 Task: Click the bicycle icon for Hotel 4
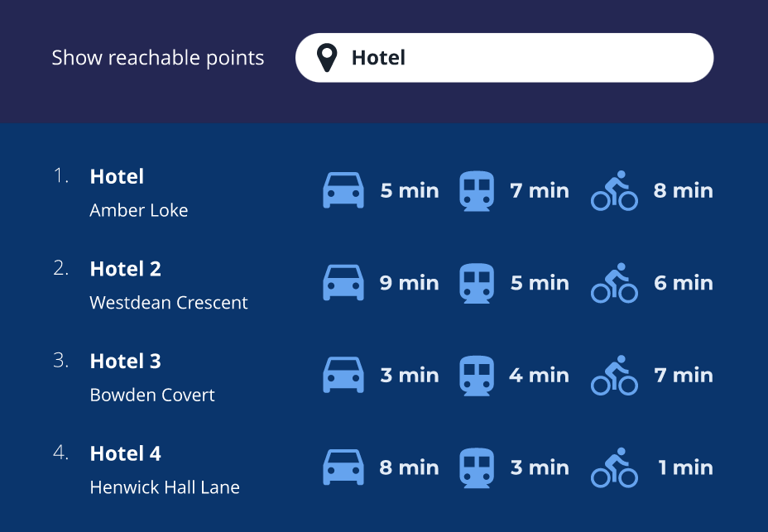click(614, 467)
